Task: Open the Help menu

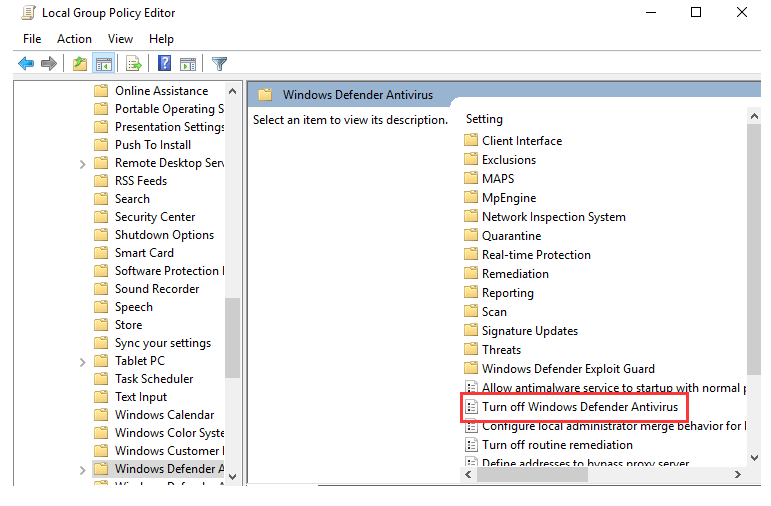Action: pyautogui.click(x=161, y=39)
